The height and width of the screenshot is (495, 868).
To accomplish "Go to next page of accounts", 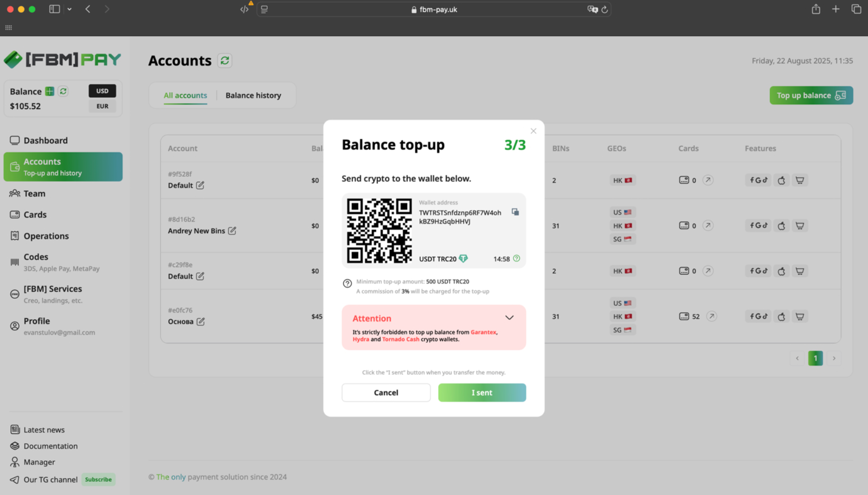I will click(x=834, y=358).
